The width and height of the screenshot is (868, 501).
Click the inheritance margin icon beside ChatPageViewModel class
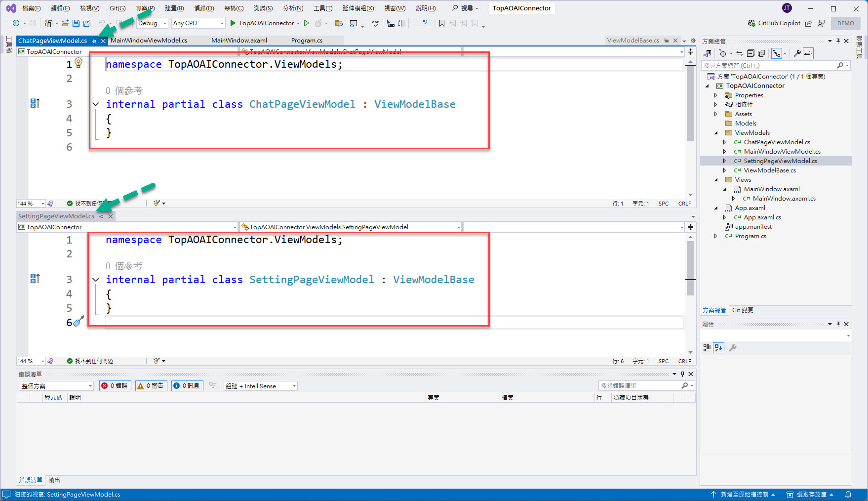pos(35,103)
